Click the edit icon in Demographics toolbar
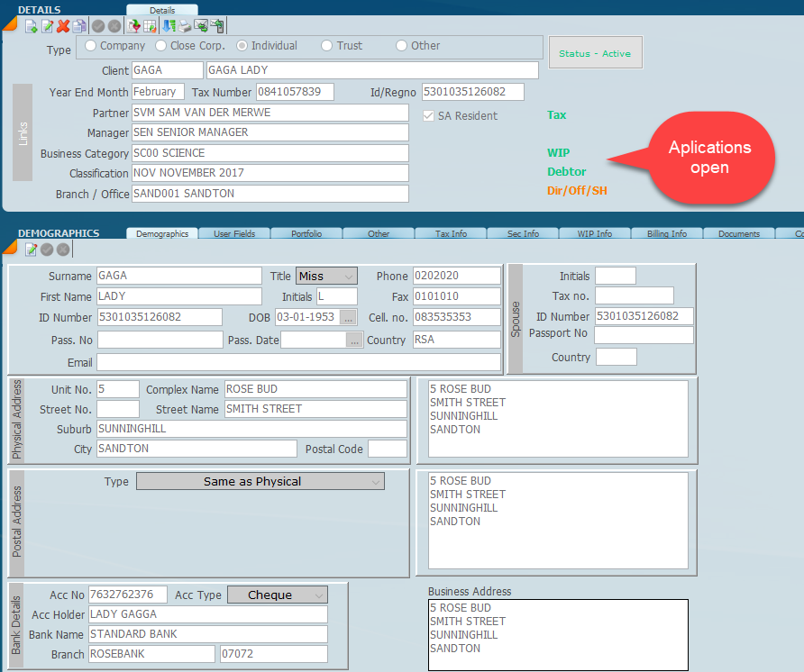This screenshot has width=804, height=672. [x=31, y=250]
